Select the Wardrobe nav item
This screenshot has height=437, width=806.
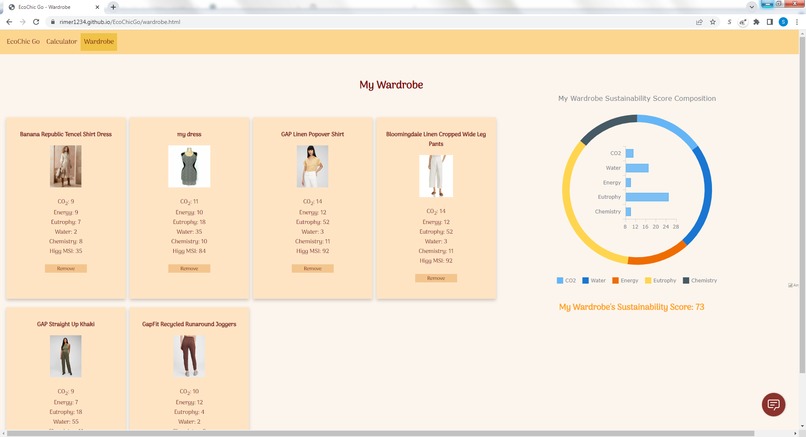point(99,42)
